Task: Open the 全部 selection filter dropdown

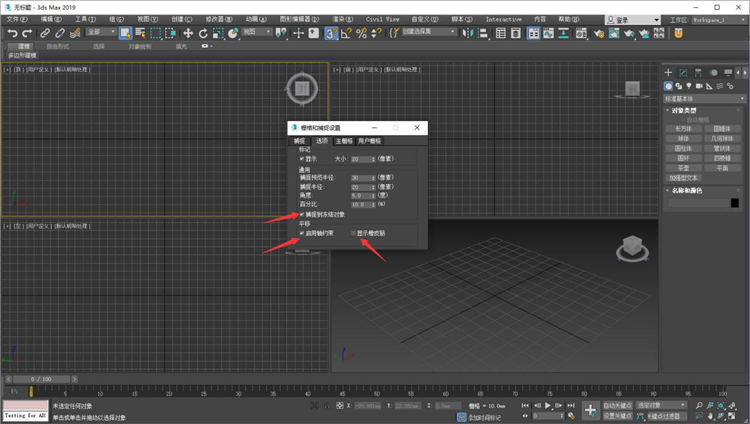Action: [x=101, y=32]
